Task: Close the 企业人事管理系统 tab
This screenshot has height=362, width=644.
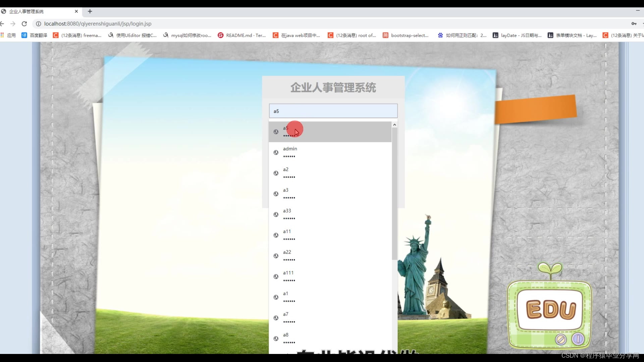Action: 76,11
